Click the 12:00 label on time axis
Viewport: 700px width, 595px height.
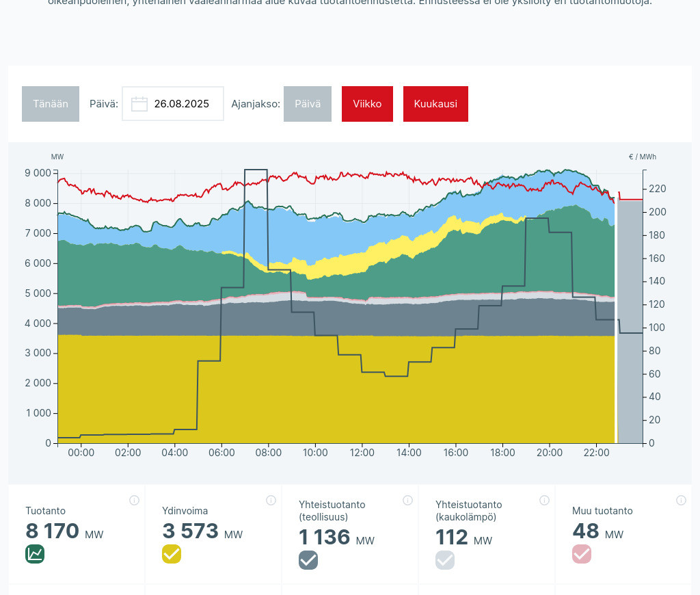click(x=362, y=453)
